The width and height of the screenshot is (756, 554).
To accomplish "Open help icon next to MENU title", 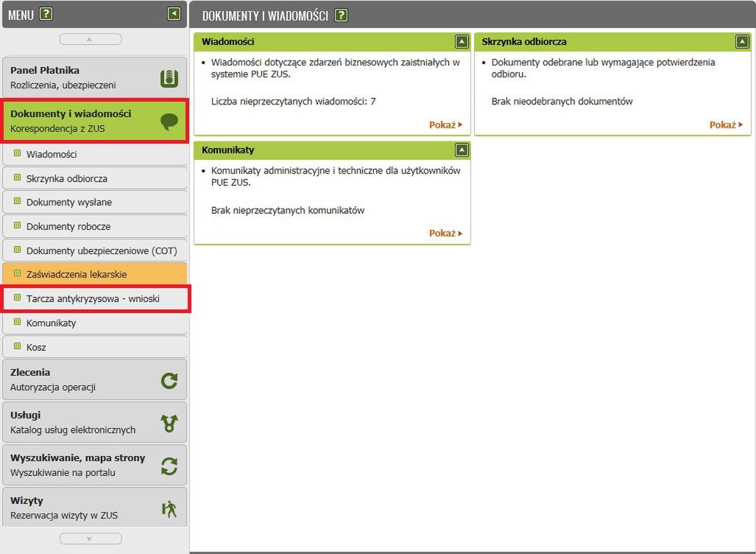I will tap(46, 13).
